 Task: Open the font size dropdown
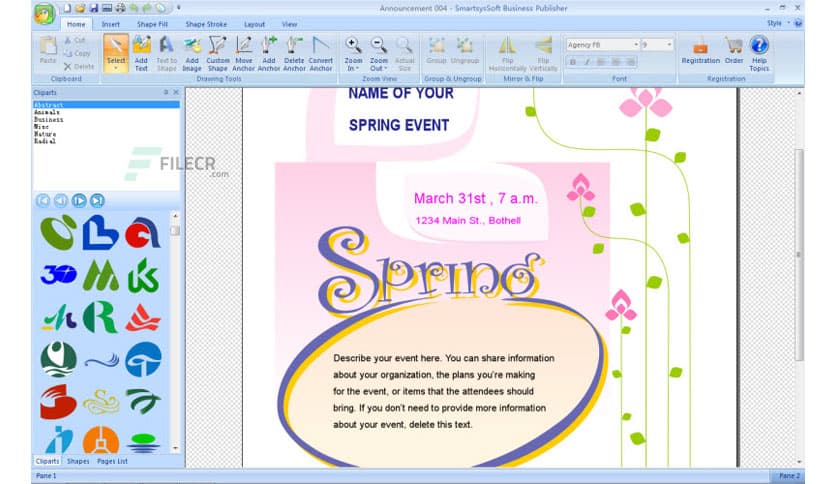tap(669, 45)
